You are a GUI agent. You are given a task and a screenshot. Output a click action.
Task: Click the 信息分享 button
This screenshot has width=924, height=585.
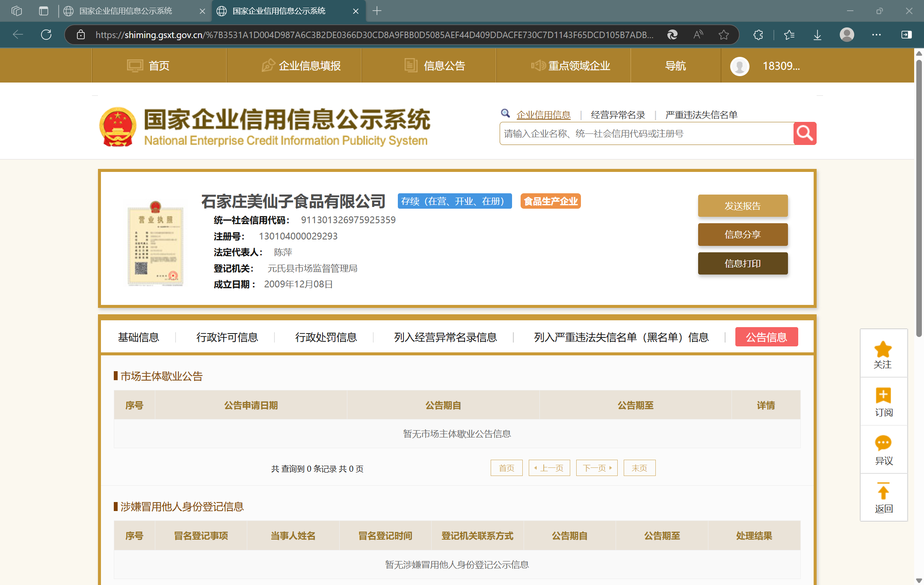pos(743,234)
